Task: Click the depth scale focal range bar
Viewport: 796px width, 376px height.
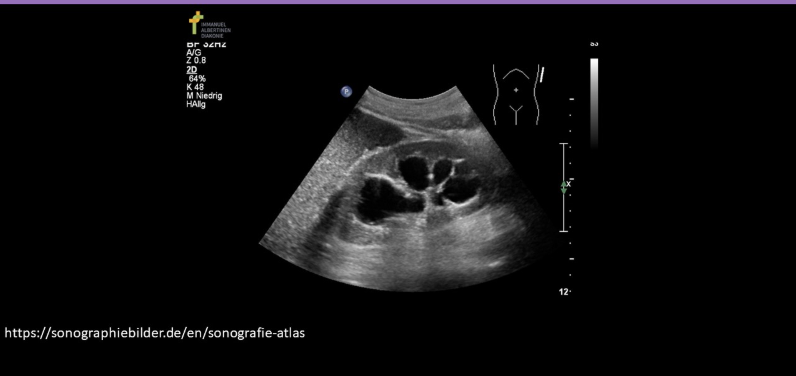Action: (563, 187)
